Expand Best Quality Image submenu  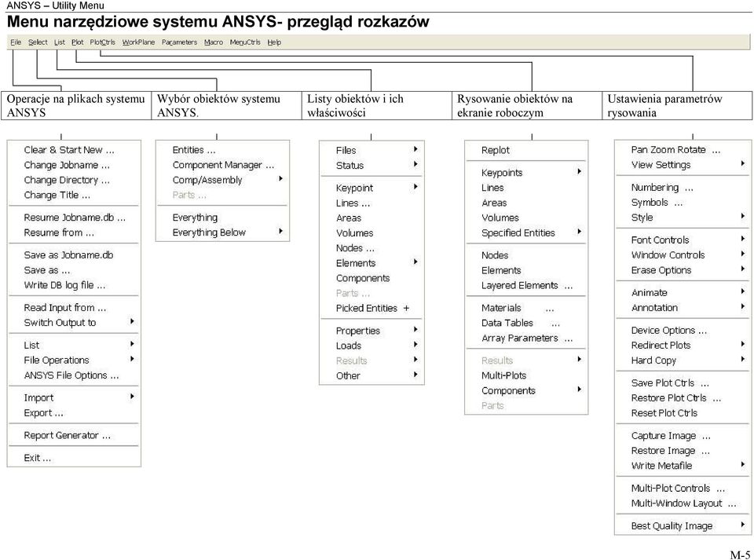coord(683,526)
